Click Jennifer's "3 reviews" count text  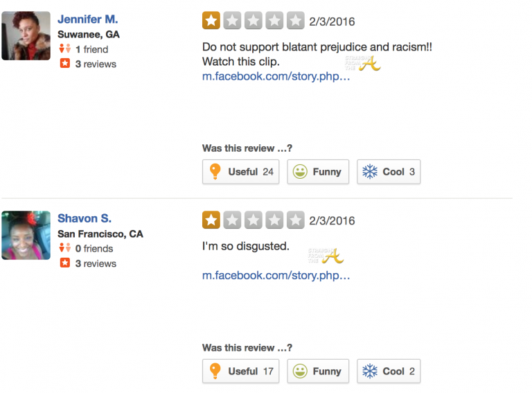96,64
